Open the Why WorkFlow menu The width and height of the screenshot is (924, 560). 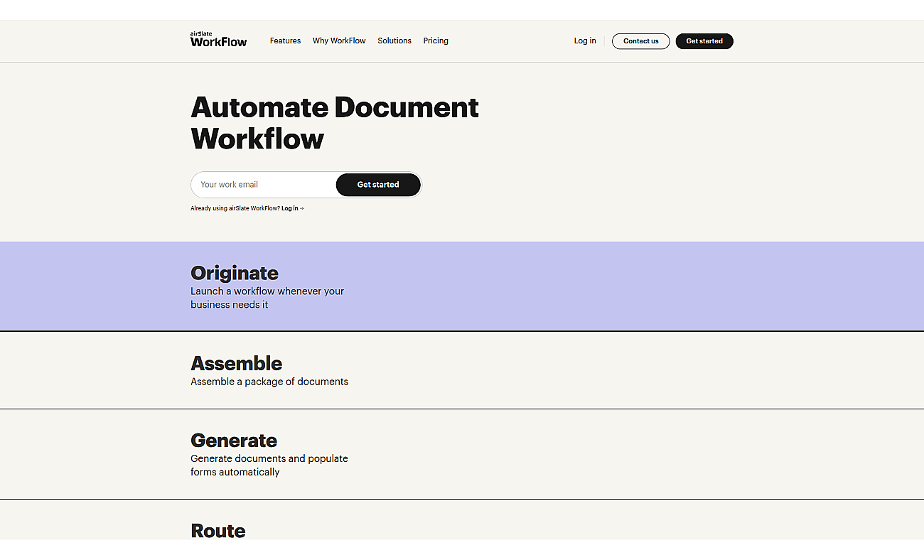pyautogui.click(x=339, y=41)
